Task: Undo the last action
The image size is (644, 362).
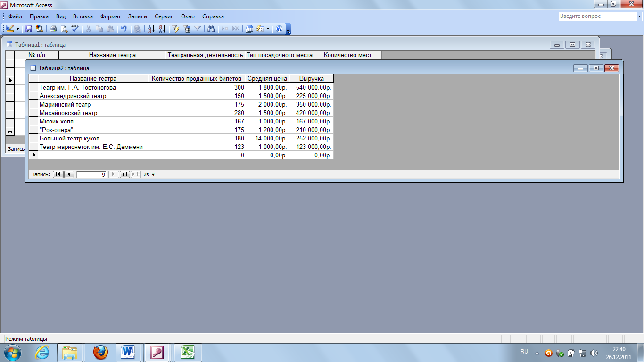Action: (124, 29)
